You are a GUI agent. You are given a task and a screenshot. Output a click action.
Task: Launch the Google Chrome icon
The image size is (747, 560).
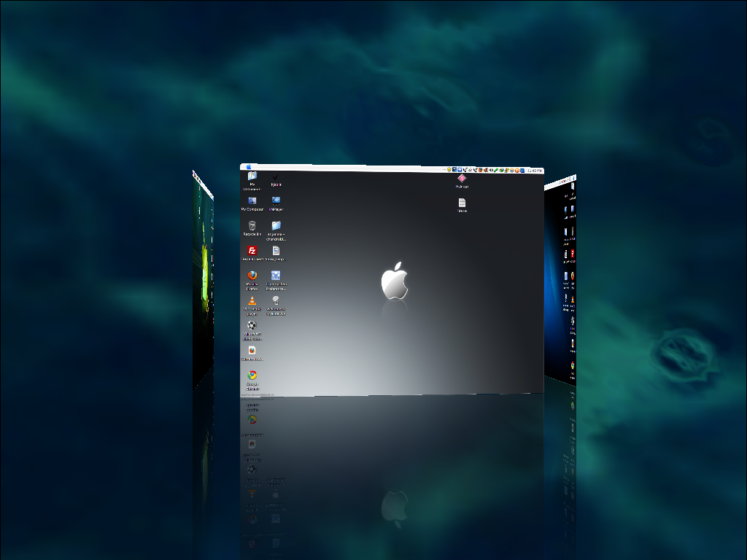[252, 376]
